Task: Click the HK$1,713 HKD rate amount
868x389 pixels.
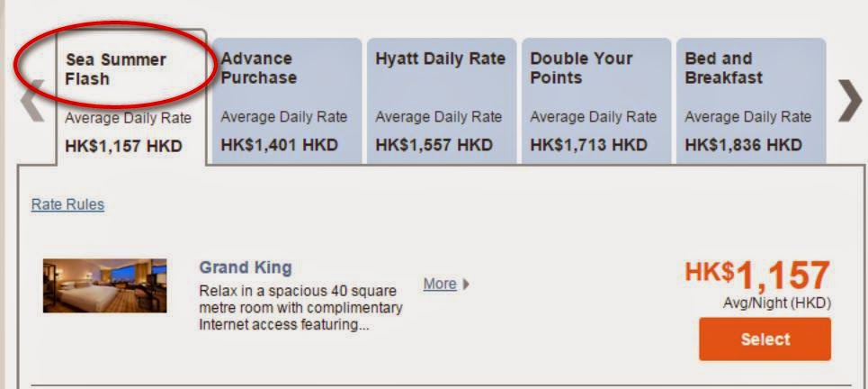Action: coord(588,145)
